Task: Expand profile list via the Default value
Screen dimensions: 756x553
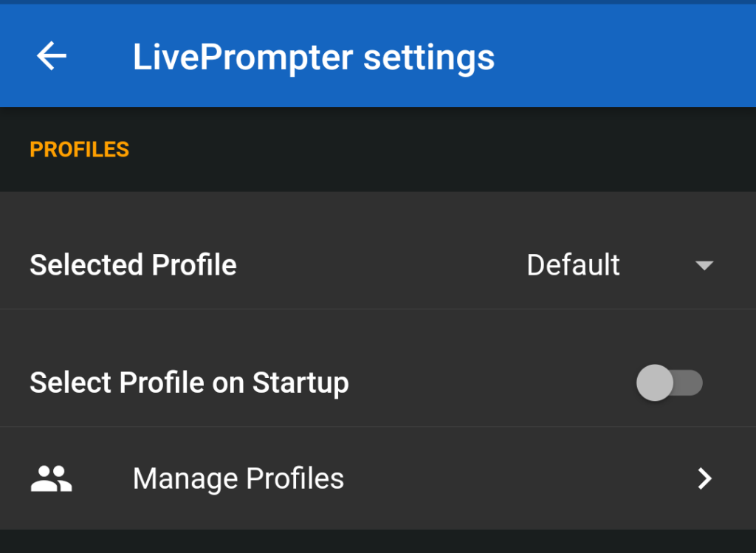Action: 573,265
